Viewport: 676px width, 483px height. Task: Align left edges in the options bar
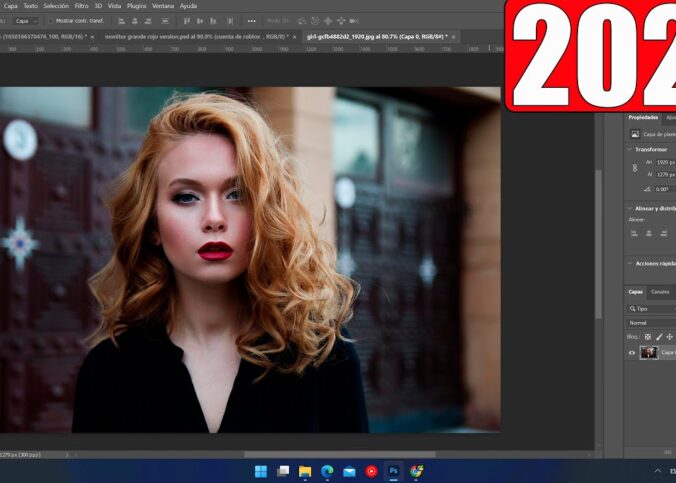122,21
